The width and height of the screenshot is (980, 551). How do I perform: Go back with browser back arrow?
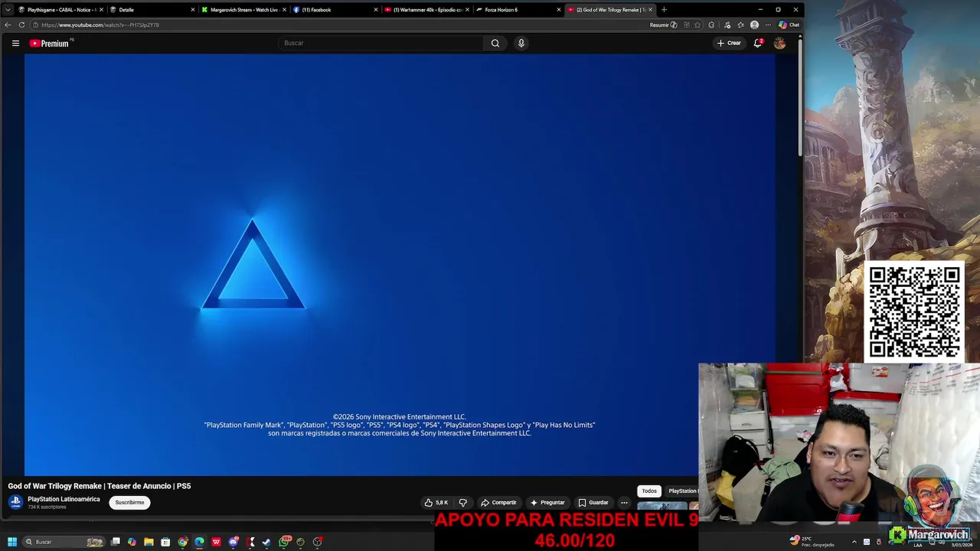[8, 24]
